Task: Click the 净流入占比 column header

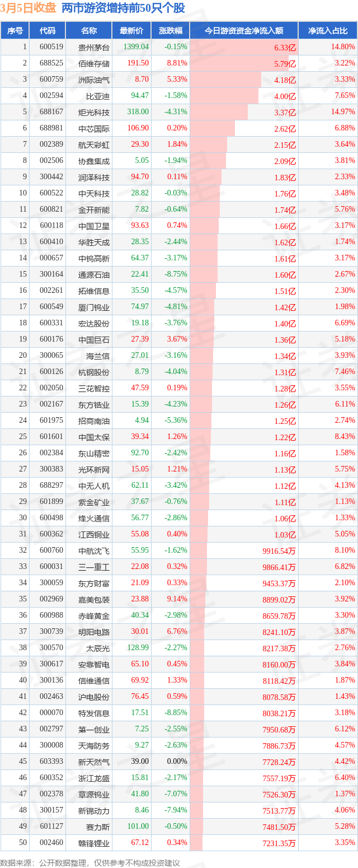Action: (x=328, y=31)
